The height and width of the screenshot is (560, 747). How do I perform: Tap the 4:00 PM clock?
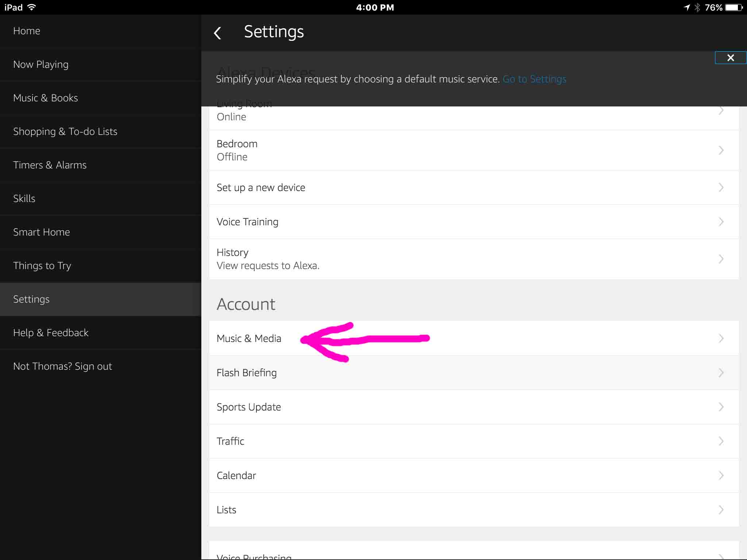[375, 7]
